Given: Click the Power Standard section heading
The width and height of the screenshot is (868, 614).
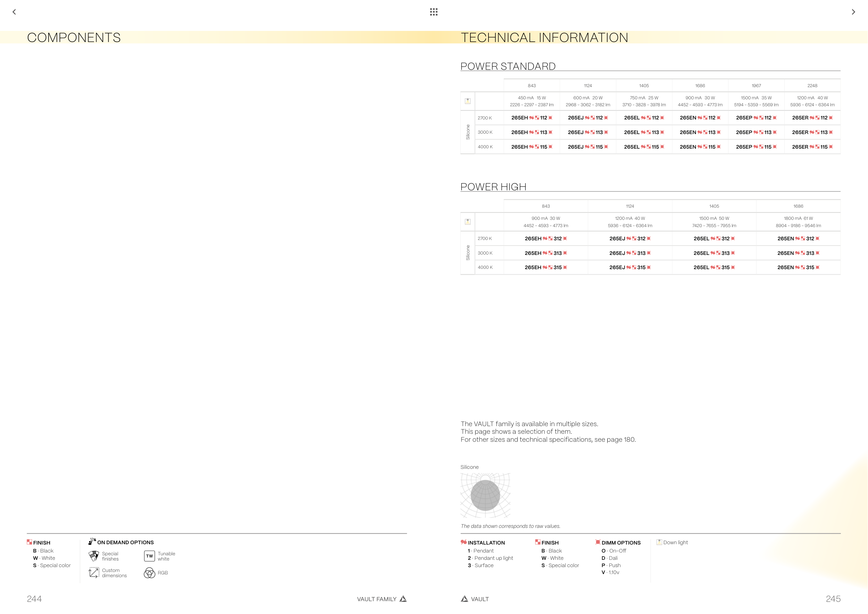Looking at the screenshot, I should tap(508, 66).
